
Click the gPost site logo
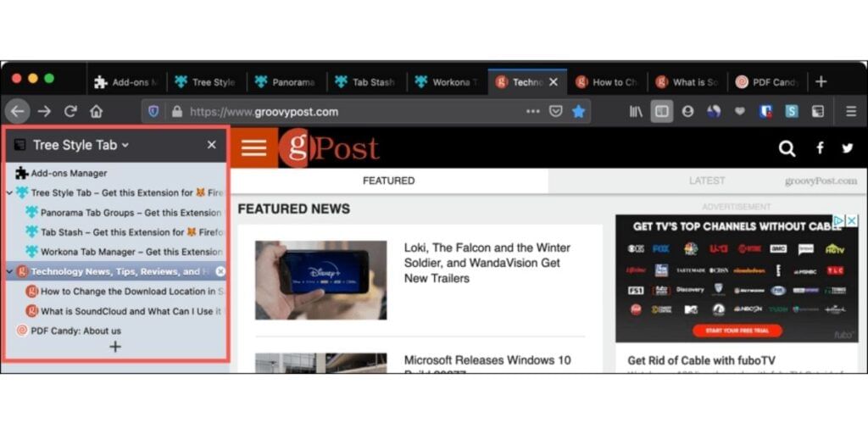tap(330, 147)
